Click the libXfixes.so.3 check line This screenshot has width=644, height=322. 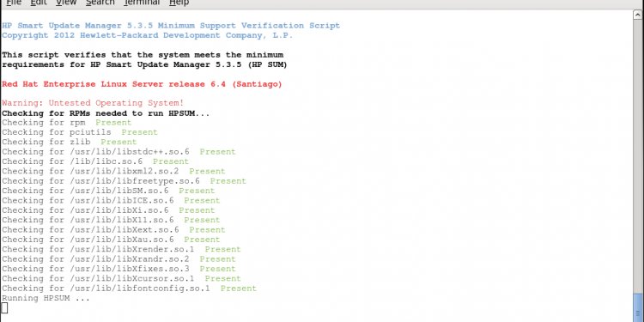(x=118, y=269)
